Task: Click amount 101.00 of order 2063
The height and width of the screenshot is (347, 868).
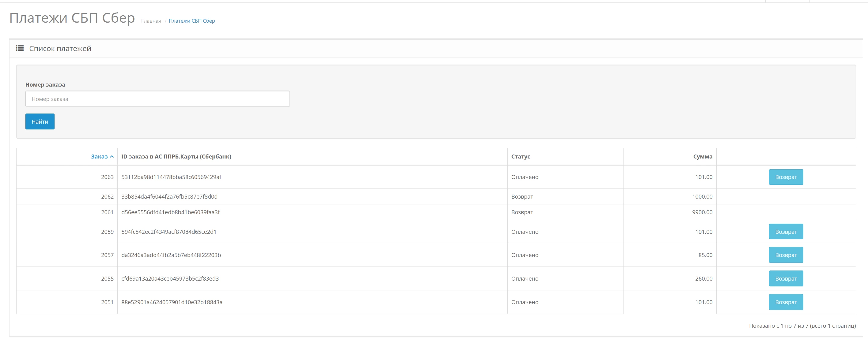Action: pos(704,177)
